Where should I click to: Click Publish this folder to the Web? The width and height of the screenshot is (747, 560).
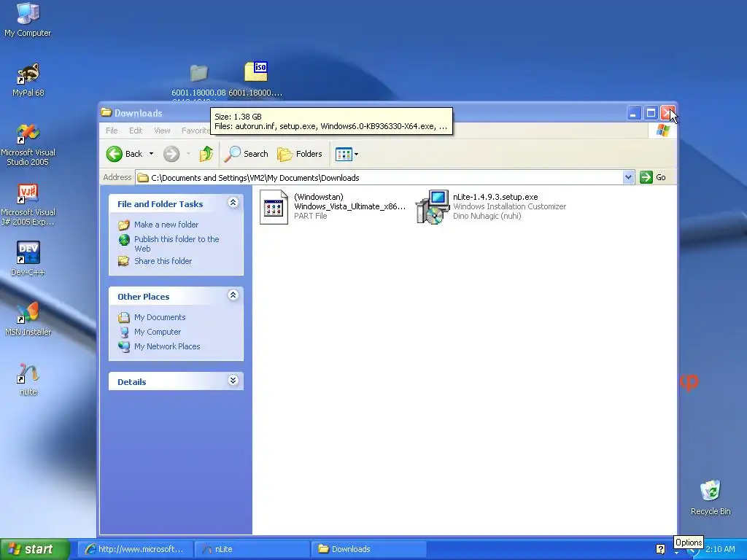[x=177, y=244]
